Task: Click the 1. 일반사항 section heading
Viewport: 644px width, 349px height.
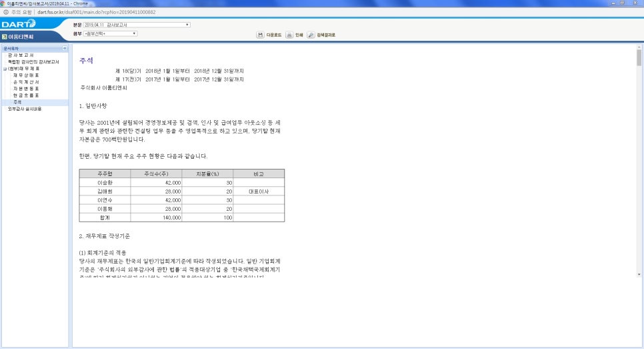Action: tap(93, 106)
